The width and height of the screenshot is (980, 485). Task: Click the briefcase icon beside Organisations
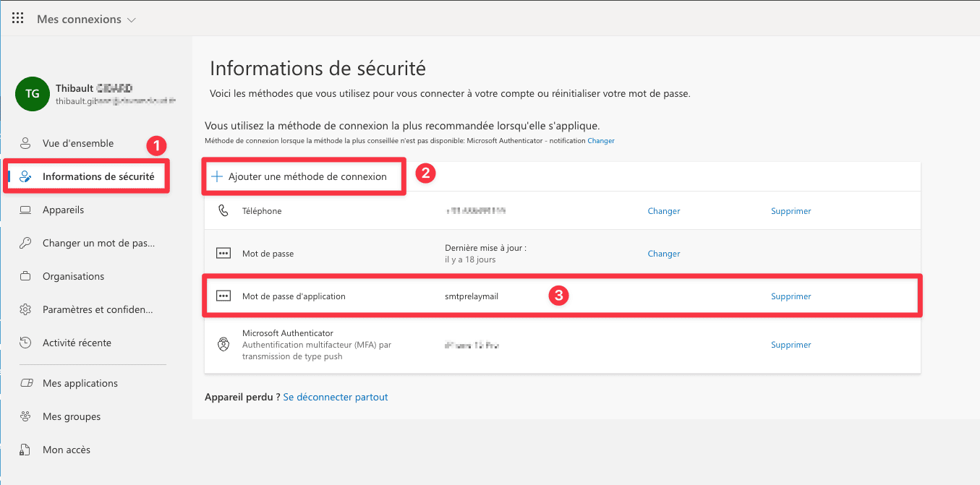coord(25,276)
